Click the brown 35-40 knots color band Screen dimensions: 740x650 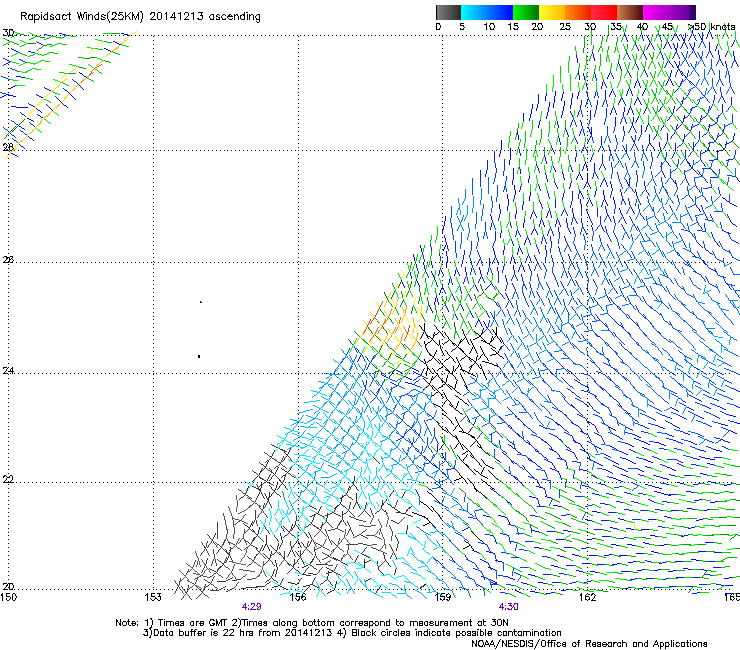630,12
